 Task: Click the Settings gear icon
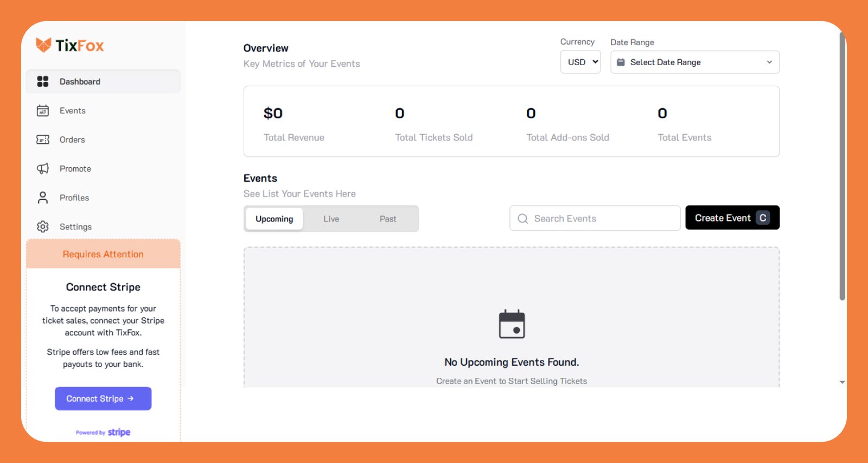pos(43,226)
